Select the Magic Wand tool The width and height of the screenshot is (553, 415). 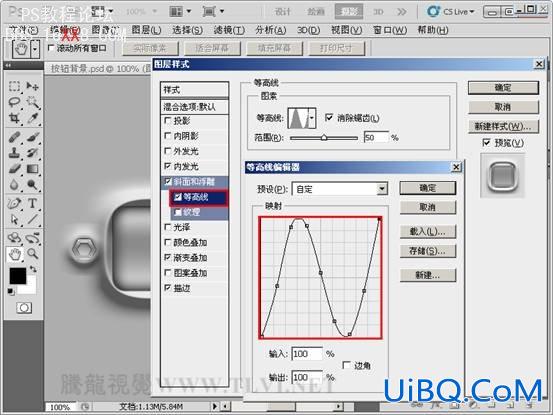(x=32, y=102)
